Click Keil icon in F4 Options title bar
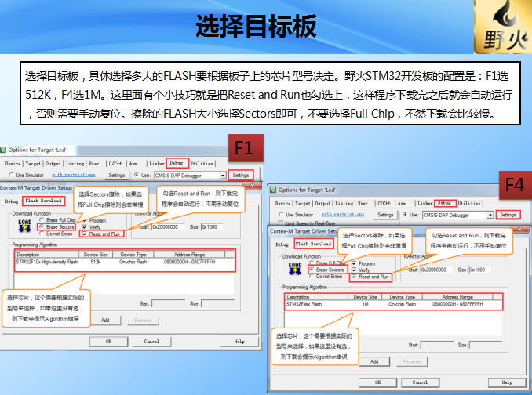Screen dimensions: 532x395 coord(273,190)
